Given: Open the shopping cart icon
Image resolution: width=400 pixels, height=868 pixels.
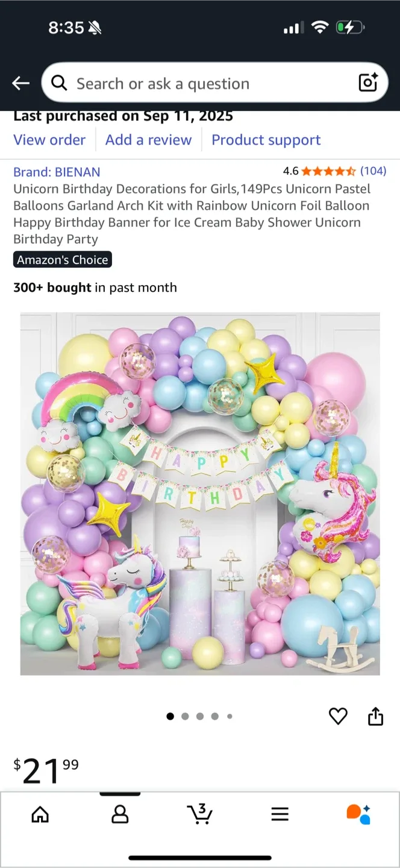Looking at the screenshot, I should click(x=199, y=814).
